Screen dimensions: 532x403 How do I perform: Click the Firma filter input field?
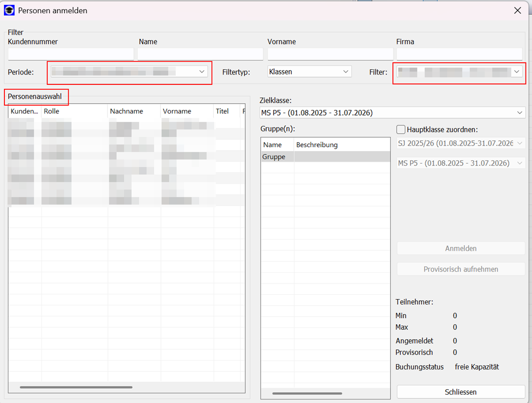point(459,54)
